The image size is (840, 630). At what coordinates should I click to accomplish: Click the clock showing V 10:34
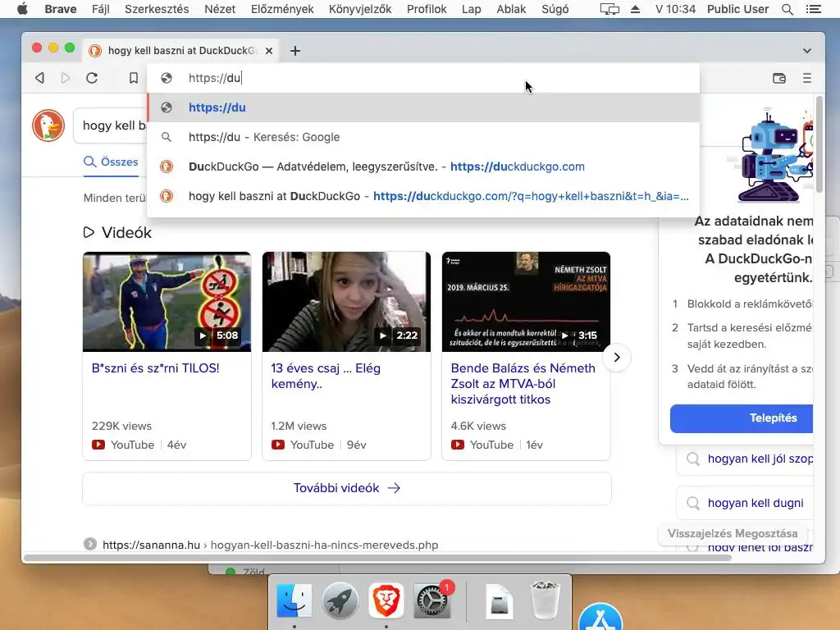point(676,9)
